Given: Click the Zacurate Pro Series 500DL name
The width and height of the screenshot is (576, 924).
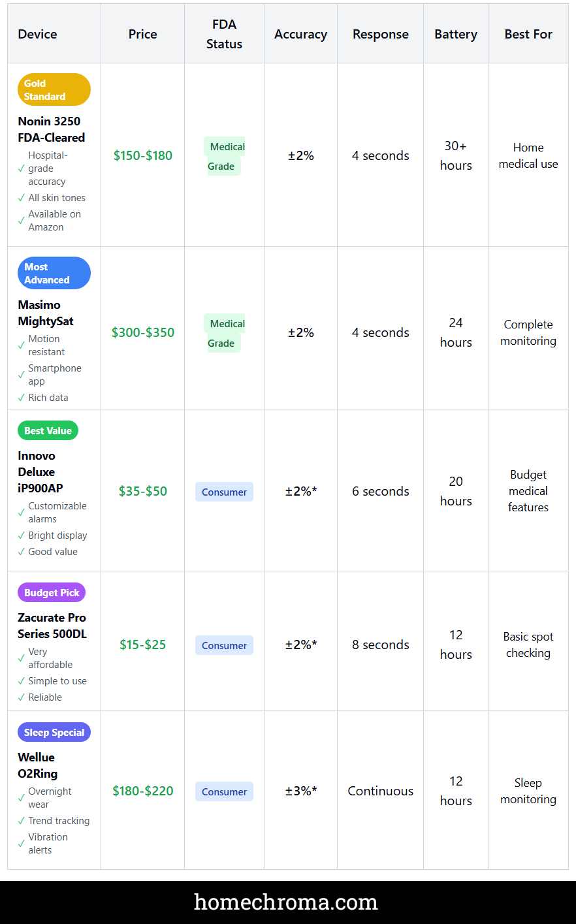Looking at the screenshot, I should click(x=52, y=626).
